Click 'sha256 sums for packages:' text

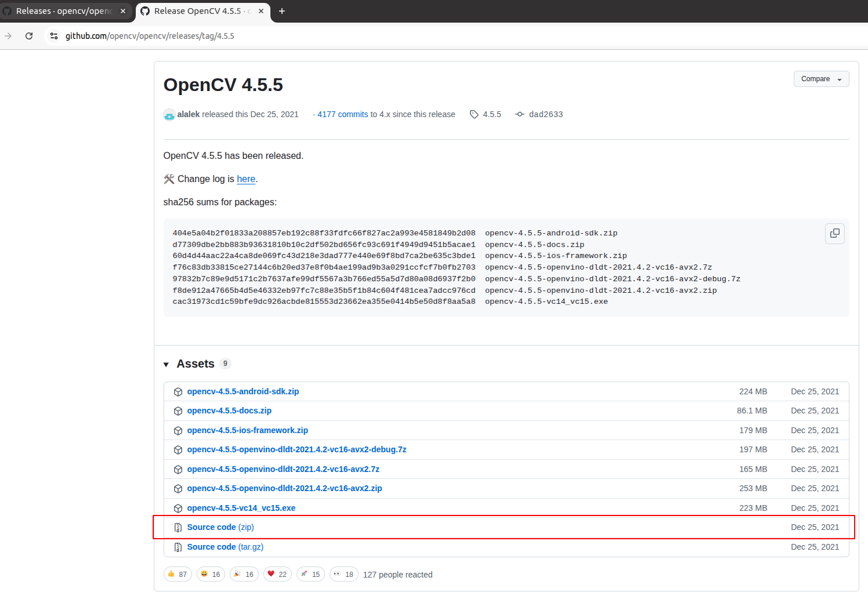(220, 202)
